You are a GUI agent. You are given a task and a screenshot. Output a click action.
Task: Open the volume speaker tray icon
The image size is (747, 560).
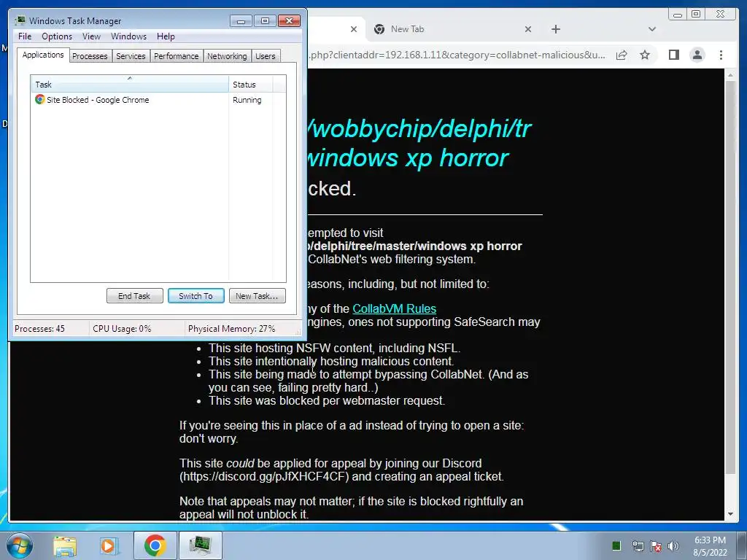(673, 546)
